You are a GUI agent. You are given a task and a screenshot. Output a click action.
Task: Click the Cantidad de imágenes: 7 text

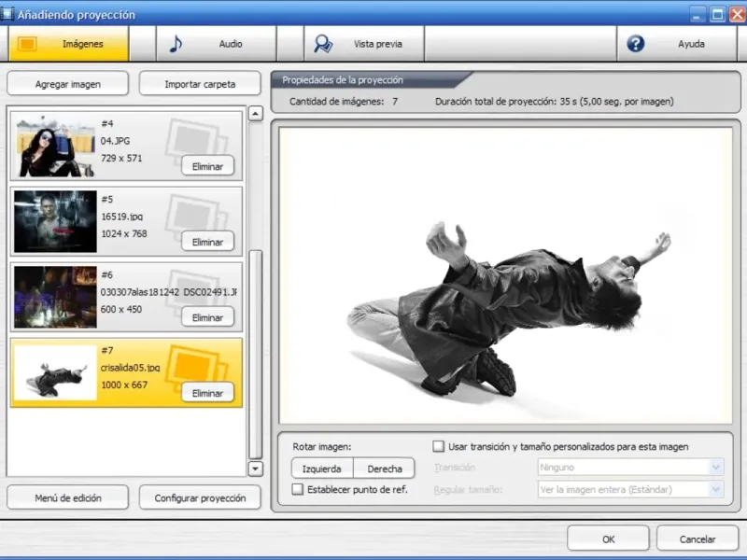tap(344, 102)
